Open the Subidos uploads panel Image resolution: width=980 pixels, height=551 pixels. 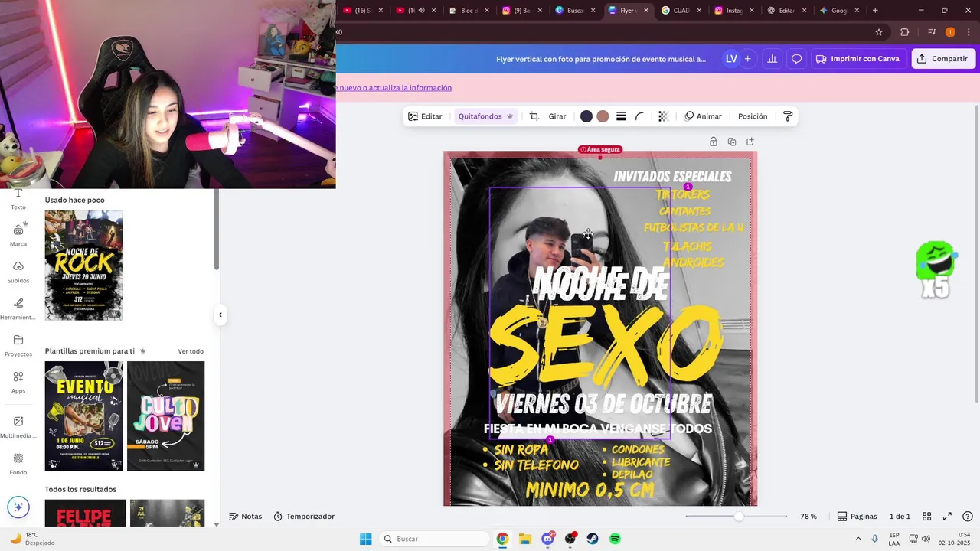pos(18,271)
